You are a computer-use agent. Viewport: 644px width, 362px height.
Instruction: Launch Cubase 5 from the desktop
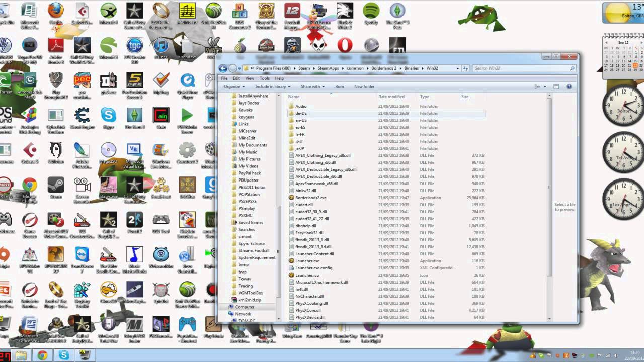[30, 153]
